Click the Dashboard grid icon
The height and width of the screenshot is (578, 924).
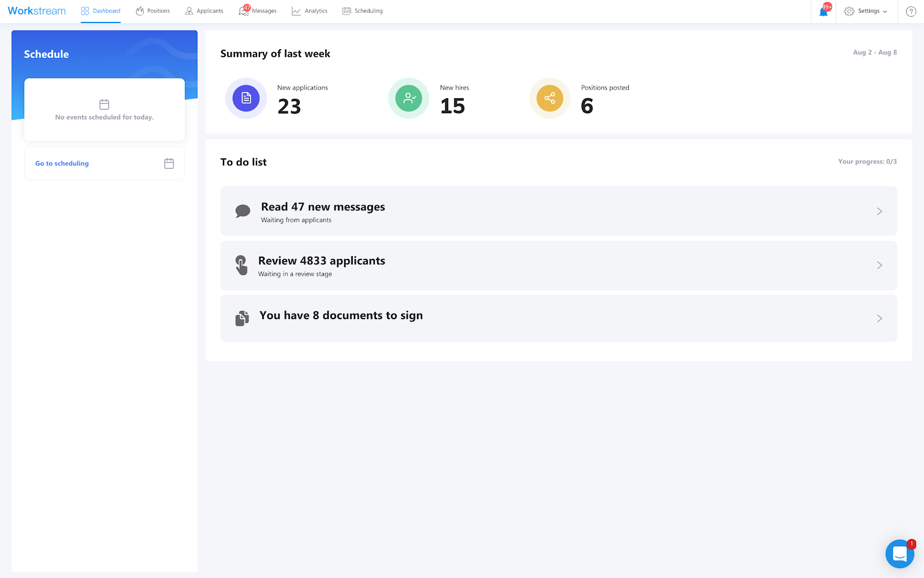pos(85,11)
